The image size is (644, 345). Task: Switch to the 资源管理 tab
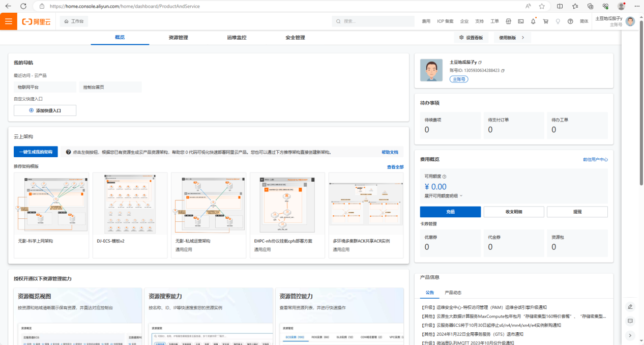[x=178, y=38]
